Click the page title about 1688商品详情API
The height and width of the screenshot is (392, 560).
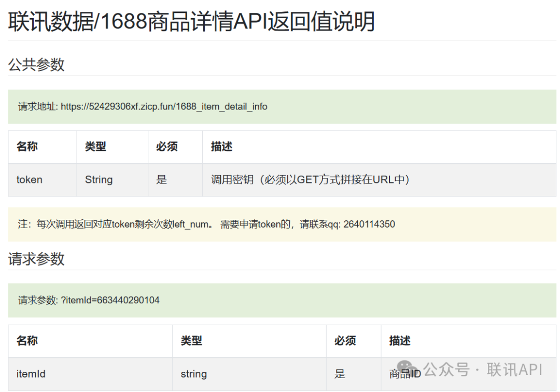191,22
